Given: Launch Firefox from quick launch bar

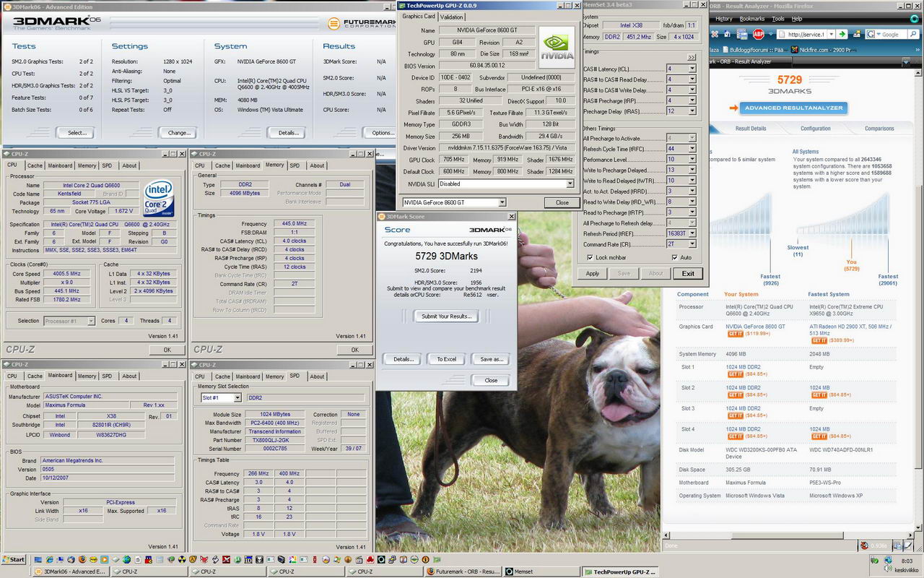Looking at the screenshot, I should click(82, 560).
